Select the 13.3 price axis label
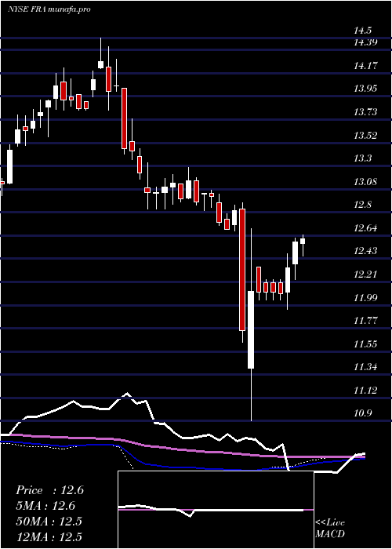The height and width of the screenshot is (549, 392). point(362,158)
